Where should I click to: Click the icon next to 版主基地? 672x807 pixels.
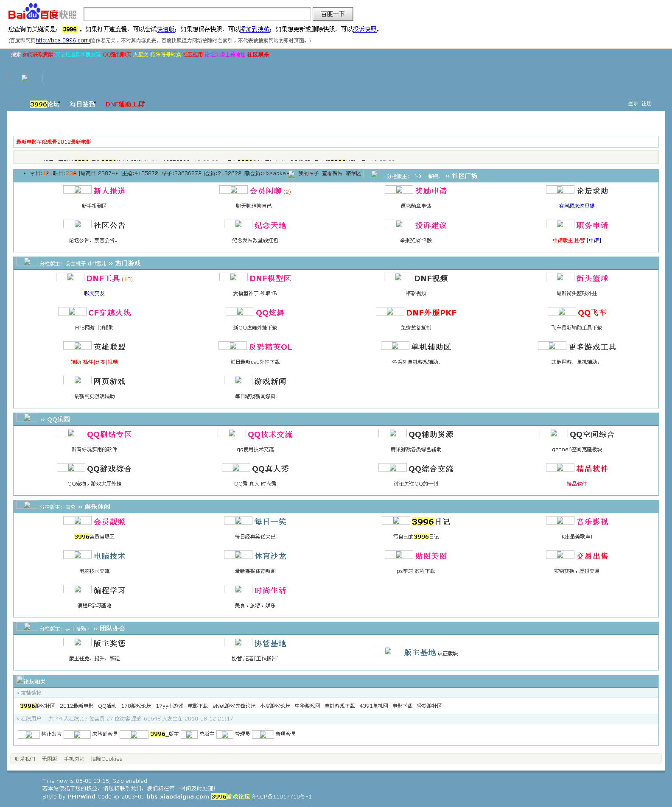[x=388, y=651]
